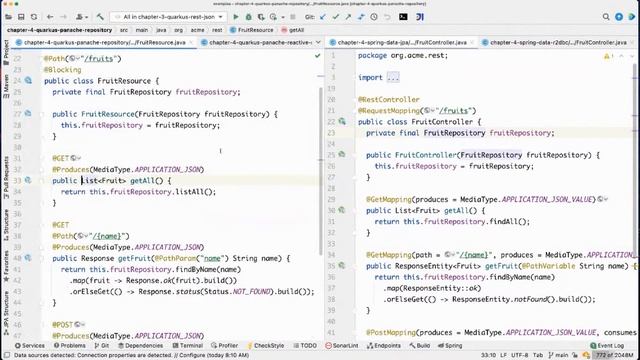
Task: Open the CheckStyle tool window
Action: coord(265,345)
